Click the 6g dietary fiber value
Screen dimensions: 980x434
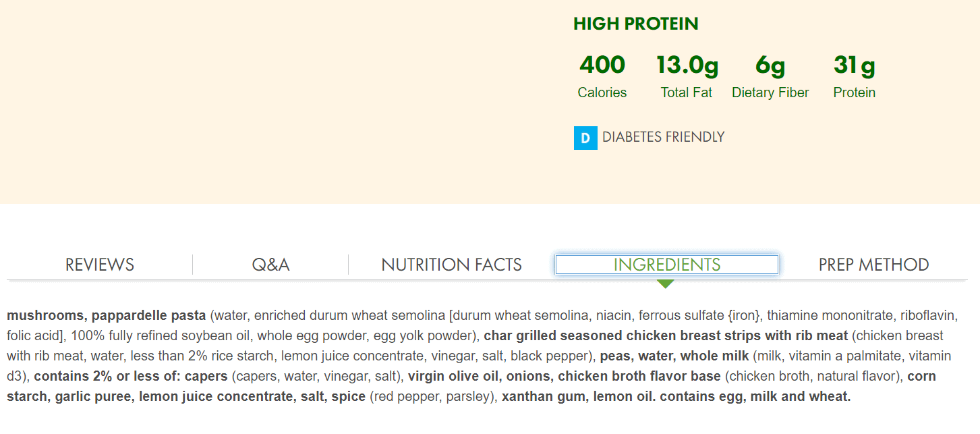[x=770, y=65]
